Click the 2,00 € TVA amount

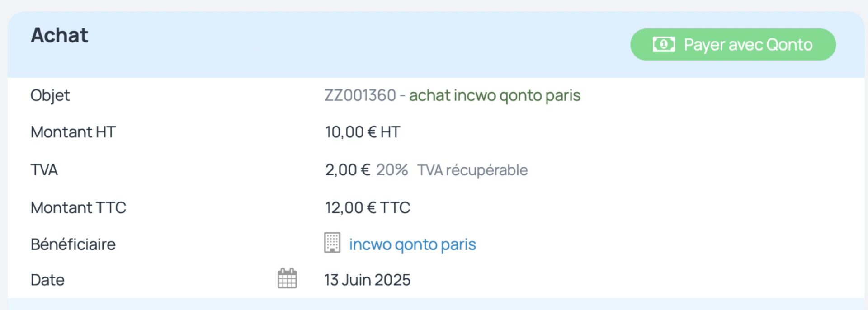pos(347,170)
